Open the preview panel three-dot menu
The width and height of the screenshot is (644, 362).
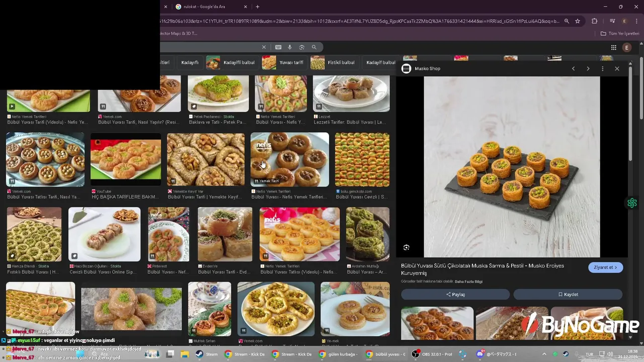click(x=602, y=68)
